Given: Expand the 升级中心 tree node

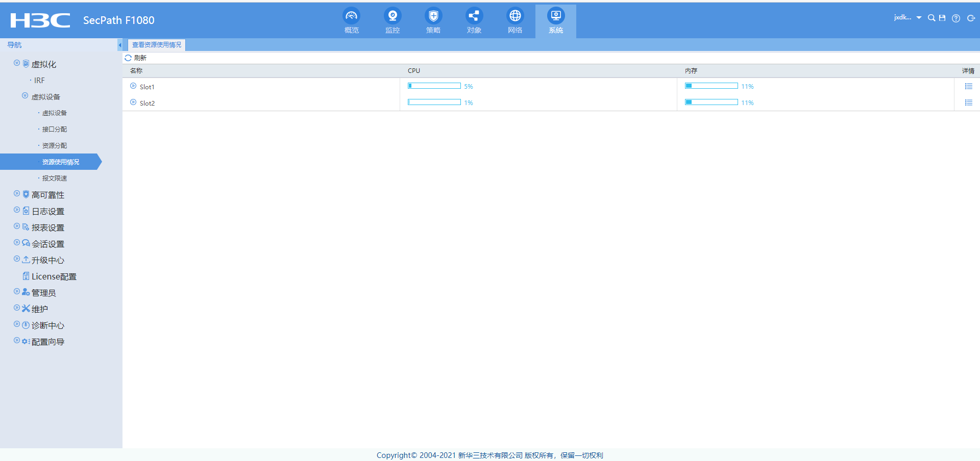Looking at the screenshot, I should [17, 259].
